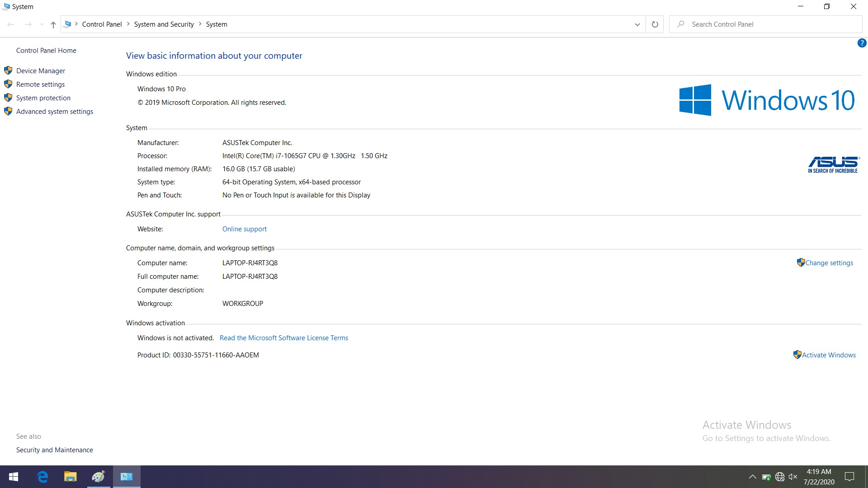The height and width of the screenshot is (488, 868).
Task: Open the Paint app in the taskbar
Action: pos(98,477)
